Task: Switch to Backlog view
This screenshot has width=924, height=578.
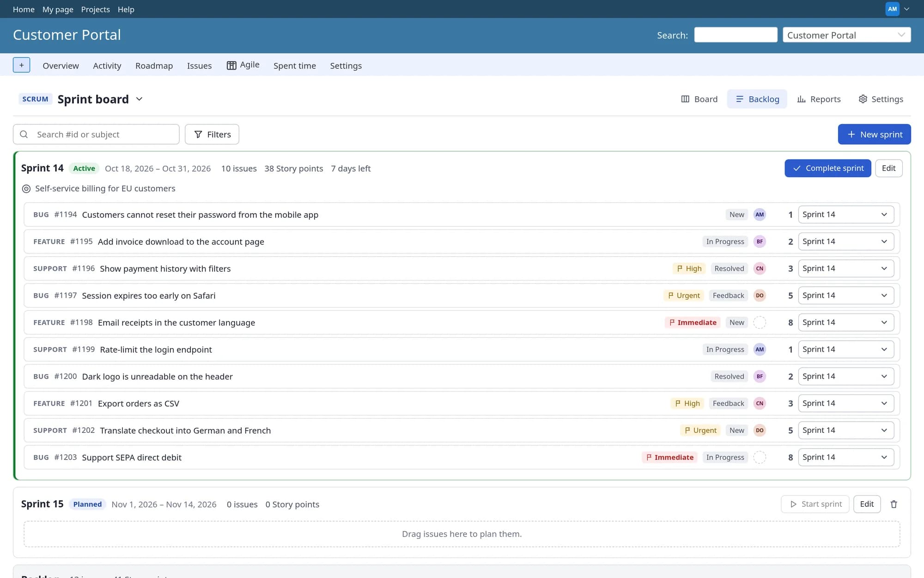Action: click(x=757, y=99)
